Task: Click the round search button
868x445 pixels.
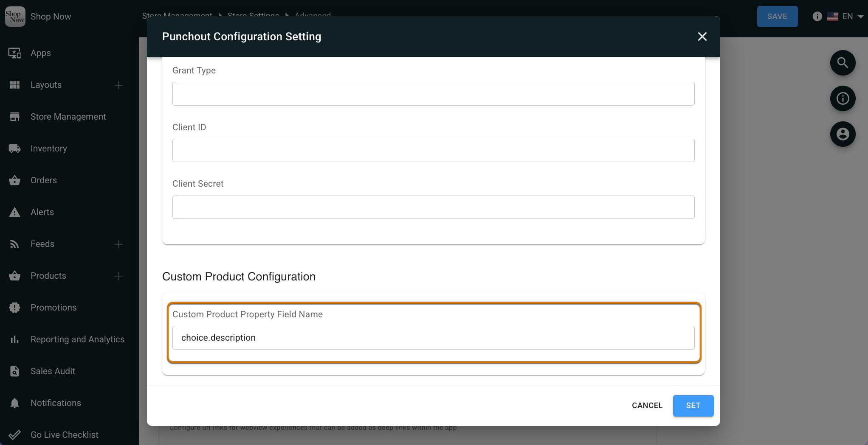Action: (843, 63)
